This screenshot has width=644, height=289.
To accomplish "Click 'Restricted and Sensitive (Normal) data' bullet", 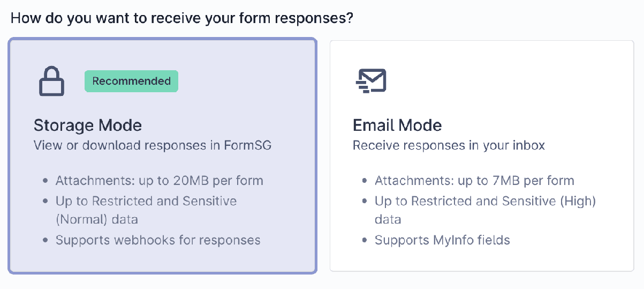I will (x=146, y=210).
